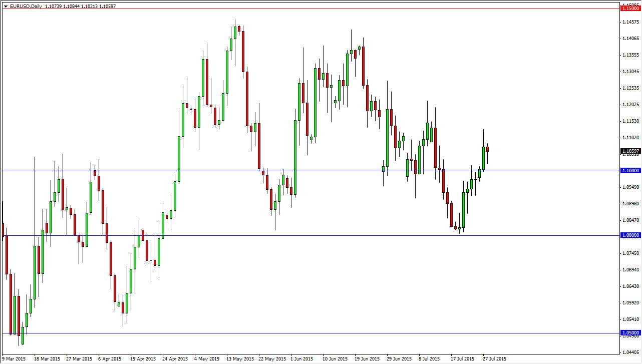The image size is (642, 364).
Task: Click the 1.13045 price axis label
Action: pos(631,72)
